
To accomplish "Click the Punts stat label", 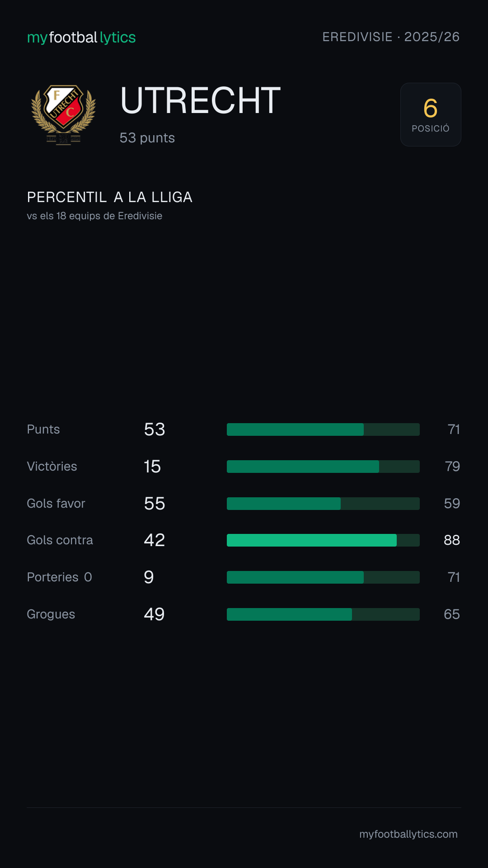I will (x=43, y=429).
